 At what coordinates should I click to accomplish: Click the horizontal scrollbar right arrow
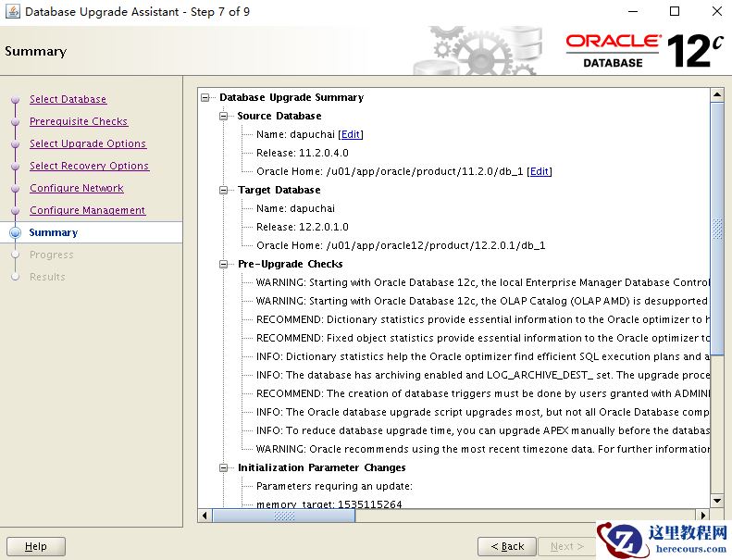tap(703, 516)
